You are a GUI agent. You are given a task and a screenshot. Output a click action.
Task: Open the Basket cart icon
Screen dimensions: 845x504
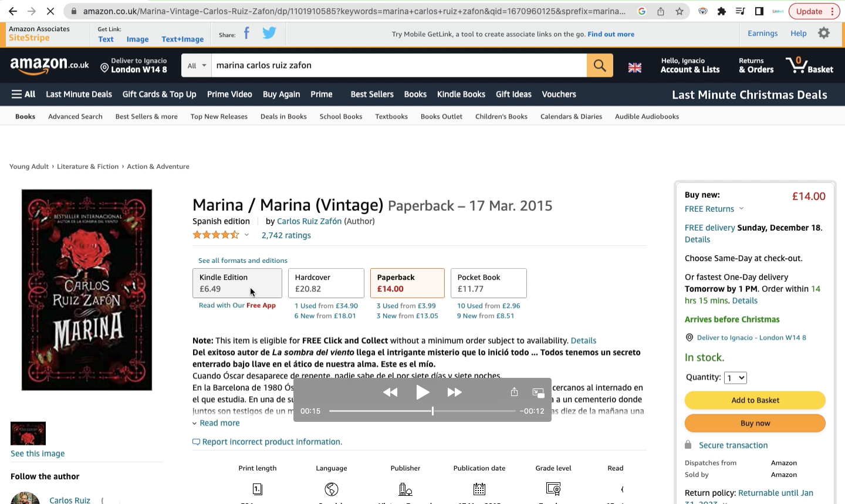(x=810, y=65)
